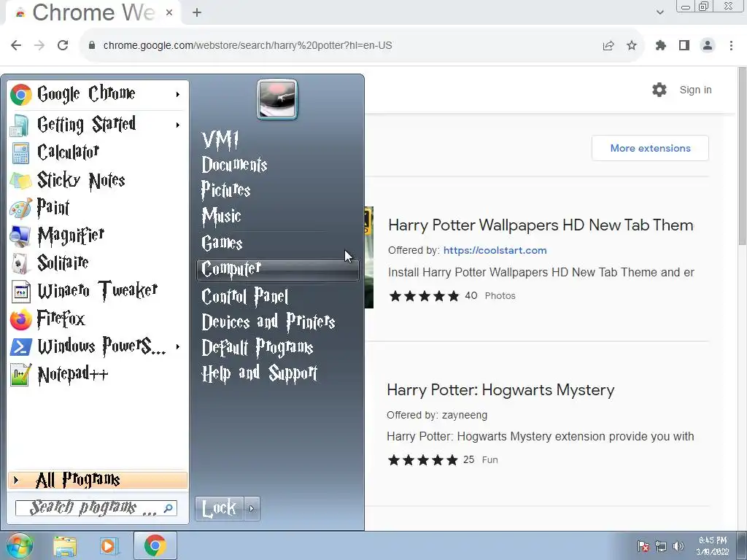Open Default Programs
747x560 pixels.
[x=258, y=348]
